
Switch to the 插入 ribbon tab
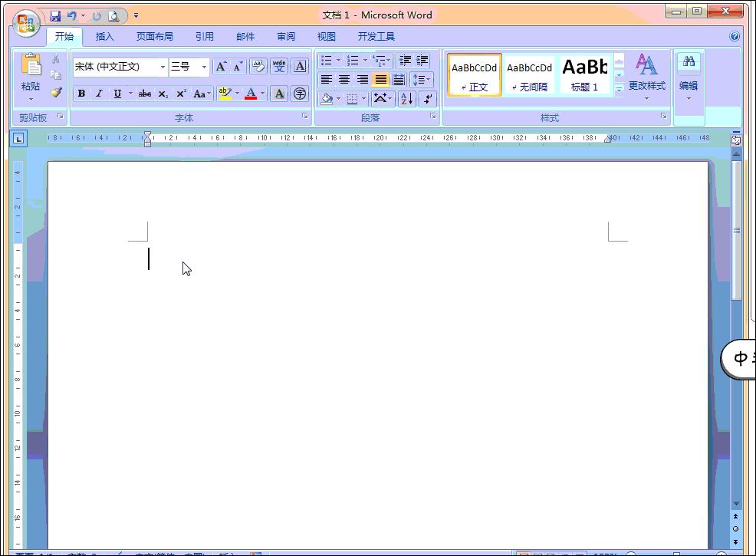[105, 36]
